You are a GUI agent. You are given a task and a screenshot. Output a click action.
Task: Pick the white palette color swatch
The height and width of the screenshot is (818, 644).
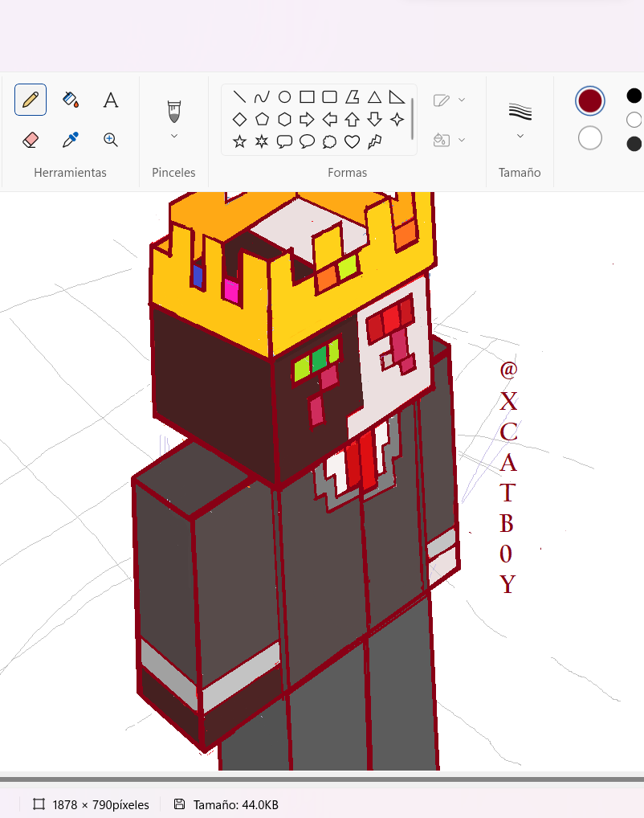tap(634, 120)
